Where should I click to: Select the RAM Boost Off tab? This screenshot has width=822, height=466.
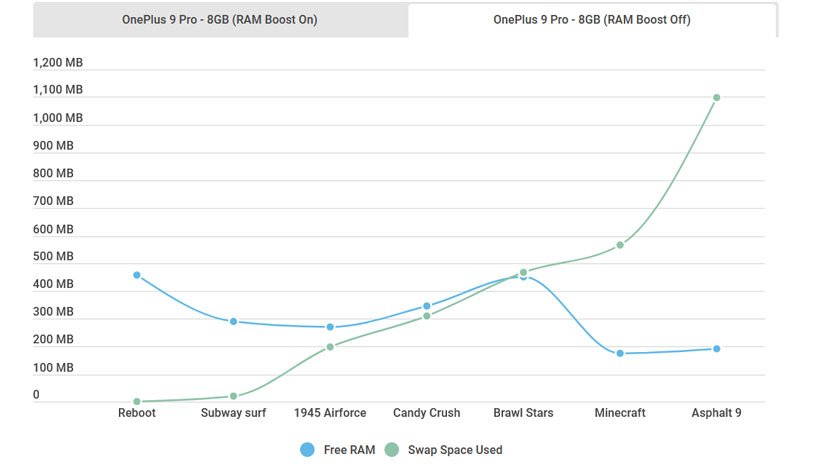592,20
